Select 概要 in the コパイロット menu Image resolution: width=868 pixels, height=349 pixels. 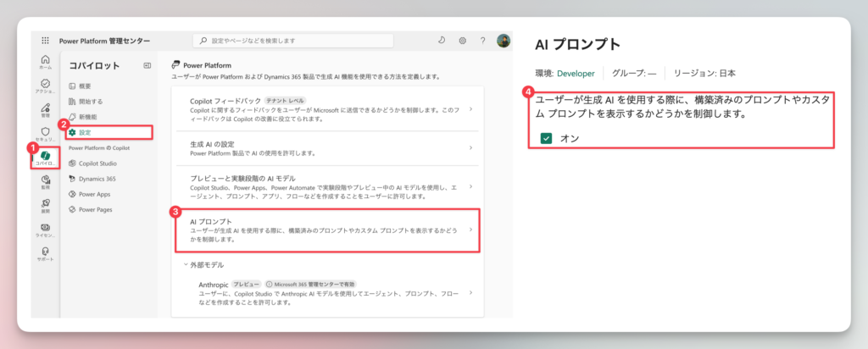click(84, 86)
